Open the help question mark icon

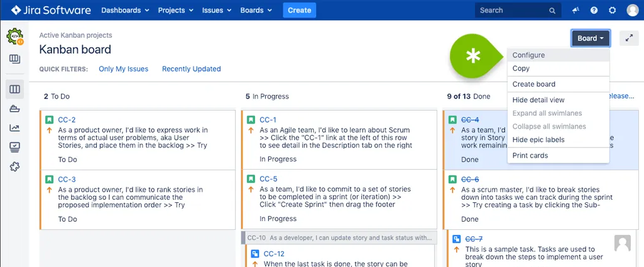point(594,10)
